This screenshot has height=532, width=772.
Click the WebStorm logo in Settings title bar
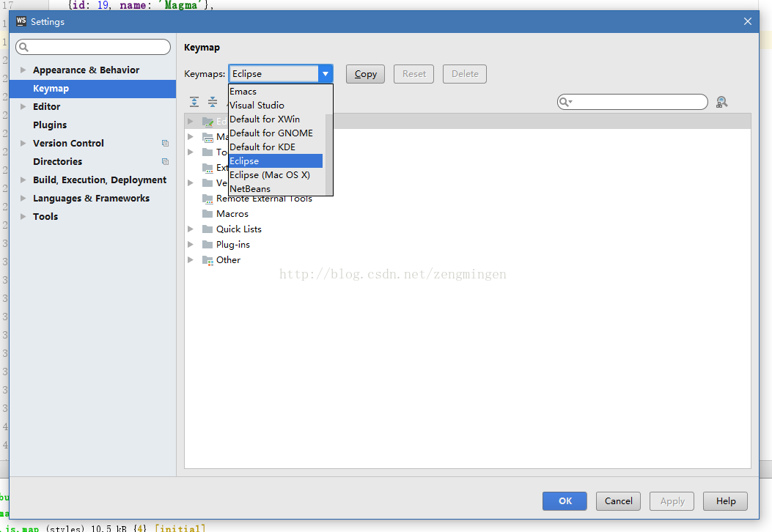(x=21, y=21)
